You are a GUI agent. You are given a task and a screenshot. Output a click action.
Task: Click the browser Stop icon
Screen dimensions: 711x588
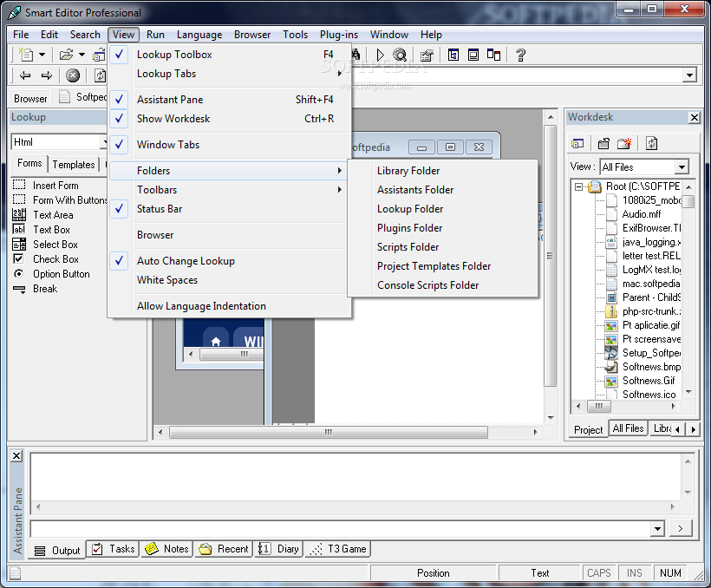(x=73, y=75)
